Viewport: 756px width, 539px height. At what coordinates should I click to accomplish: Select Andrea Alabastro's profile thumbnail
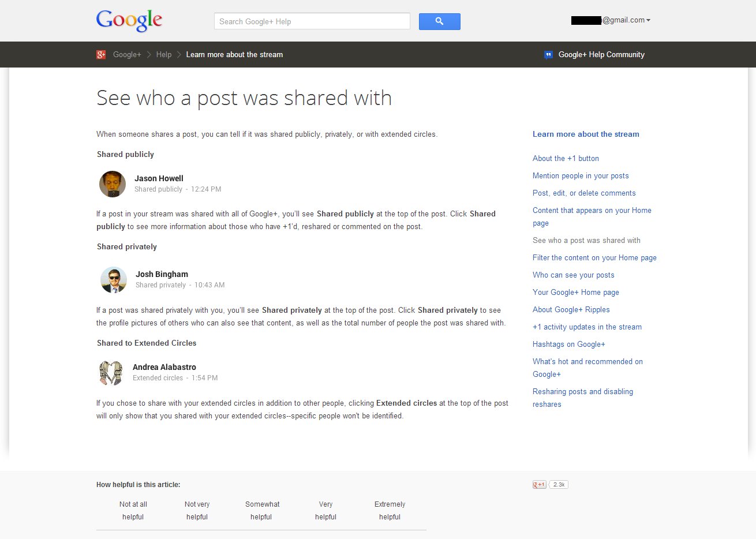(x=110, y=373)
